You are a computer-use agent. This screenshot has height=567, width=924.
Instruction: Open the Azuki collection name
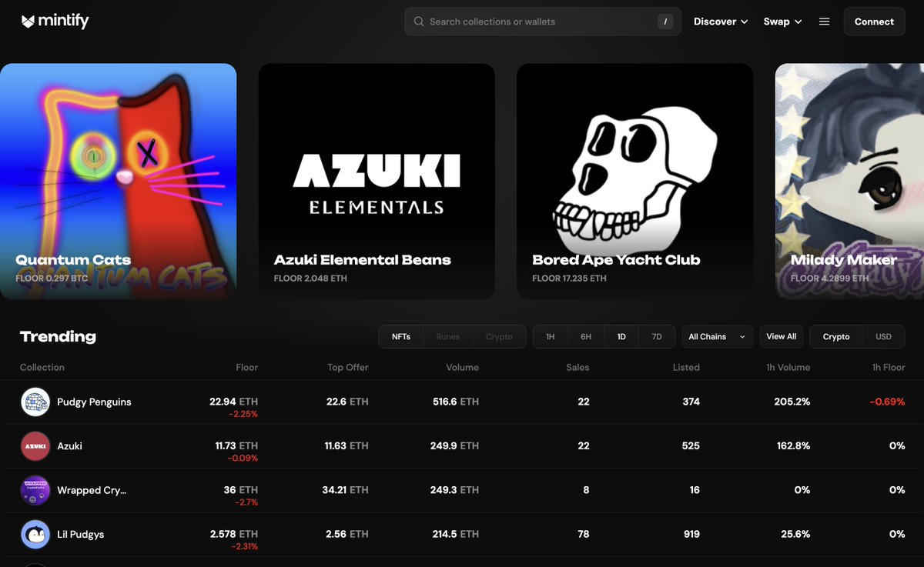pos(69,446)
